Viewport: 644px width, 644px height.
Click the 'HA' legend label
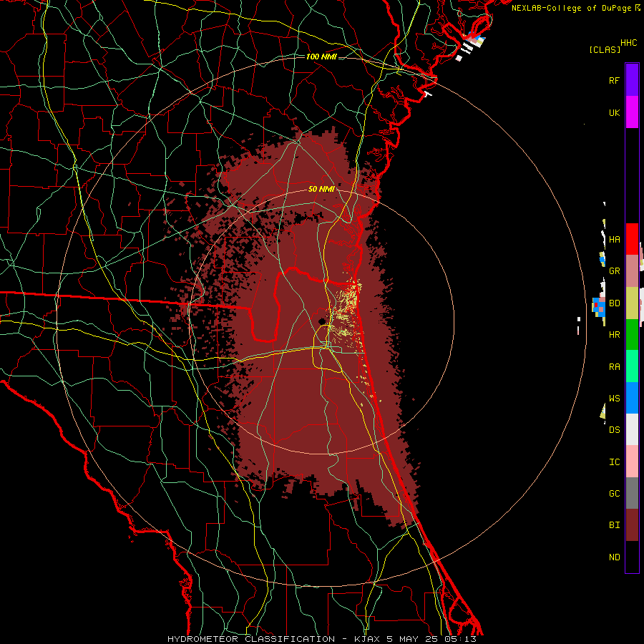coord(615,239)
